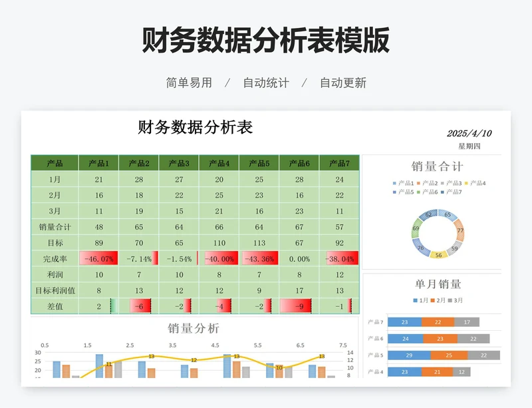Select 差值 cell -9 under 产品6
Image resolution: width=532 pixels, height=408 pixels.
[x=299, y=306]
